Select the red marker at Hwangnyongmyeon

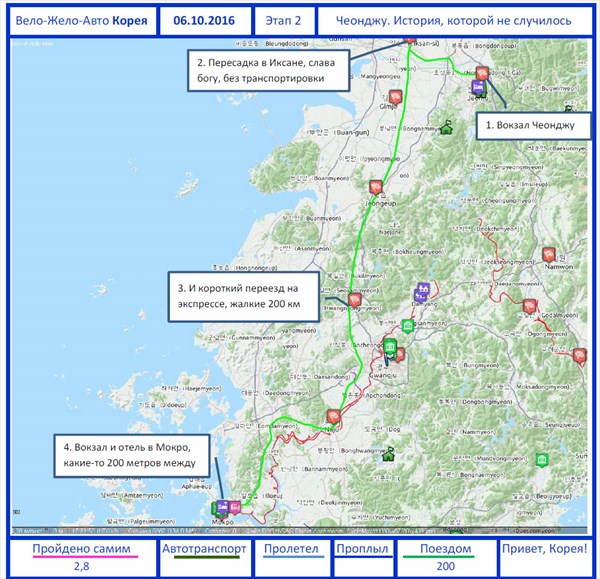coord(355,300)
